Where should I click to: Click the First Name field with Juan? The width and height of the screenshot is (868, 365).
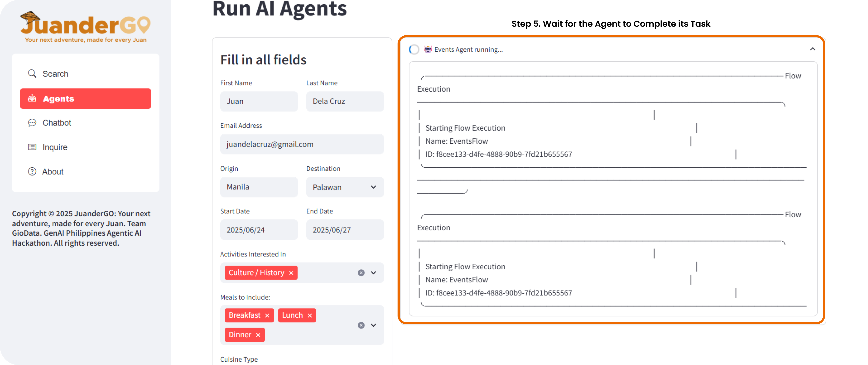[x=259, y=101]
